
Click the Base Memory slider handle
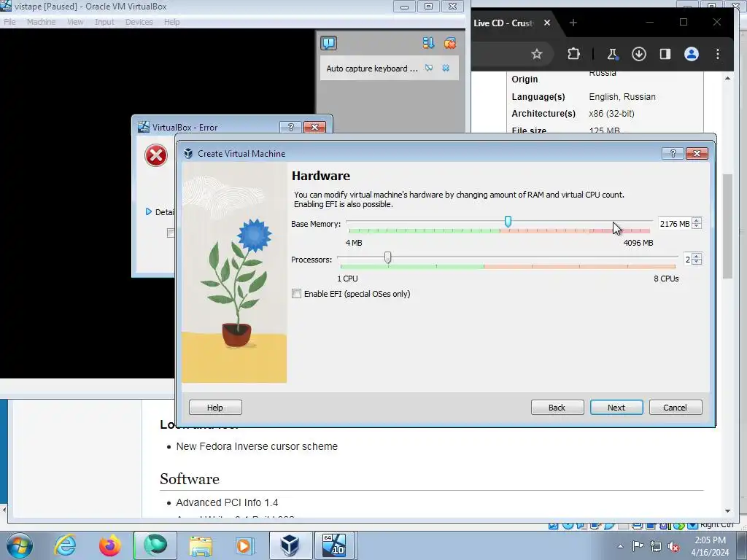[508, 222]
